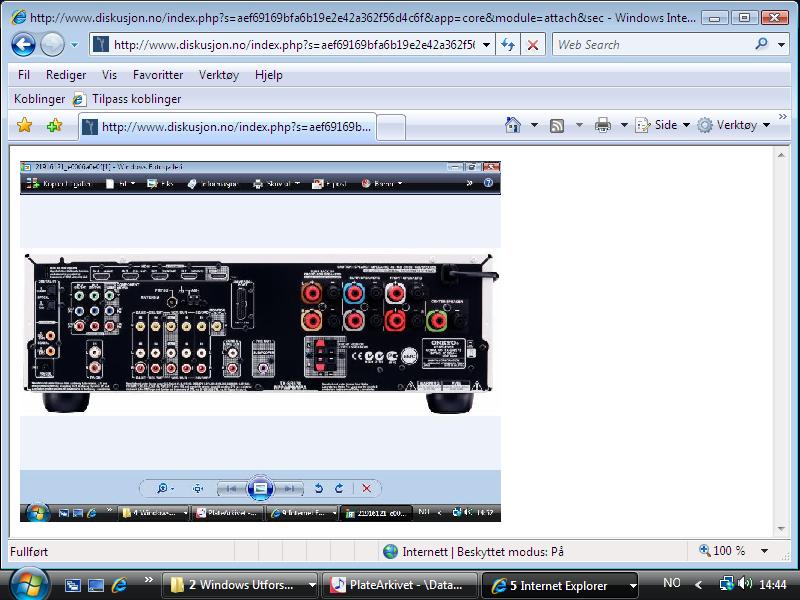The image size is (800, 600).
Task: Click the network tray icon
Action: click(x=726, y=584)
